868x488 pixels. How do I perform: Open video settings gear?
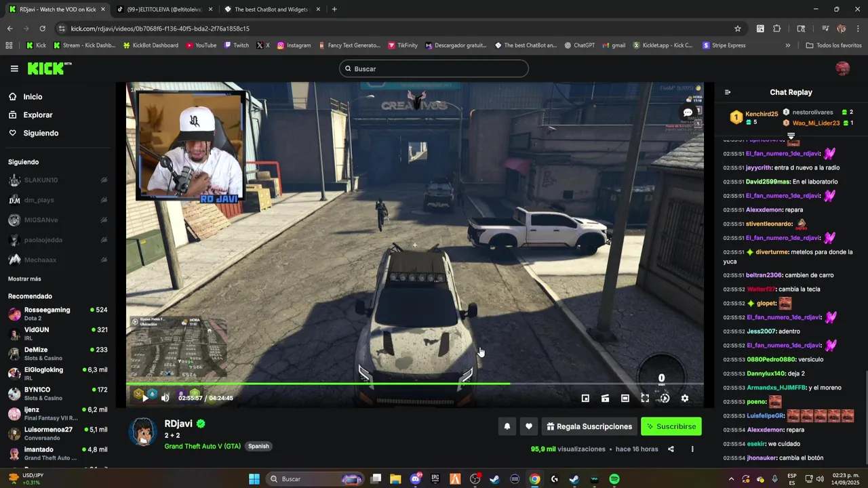pyautogui.click(x=685, y=398)
